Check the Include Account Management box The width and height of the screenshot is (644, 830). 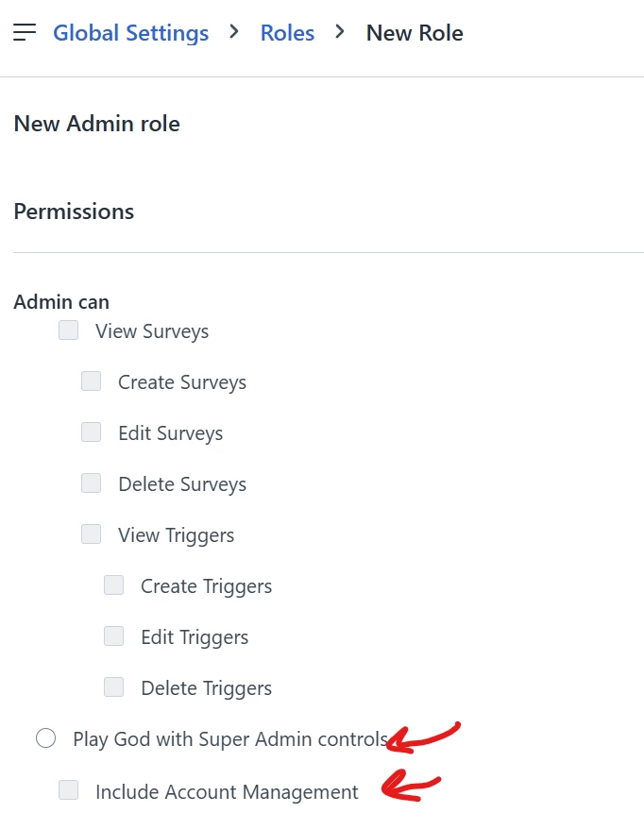click(69, 789)
